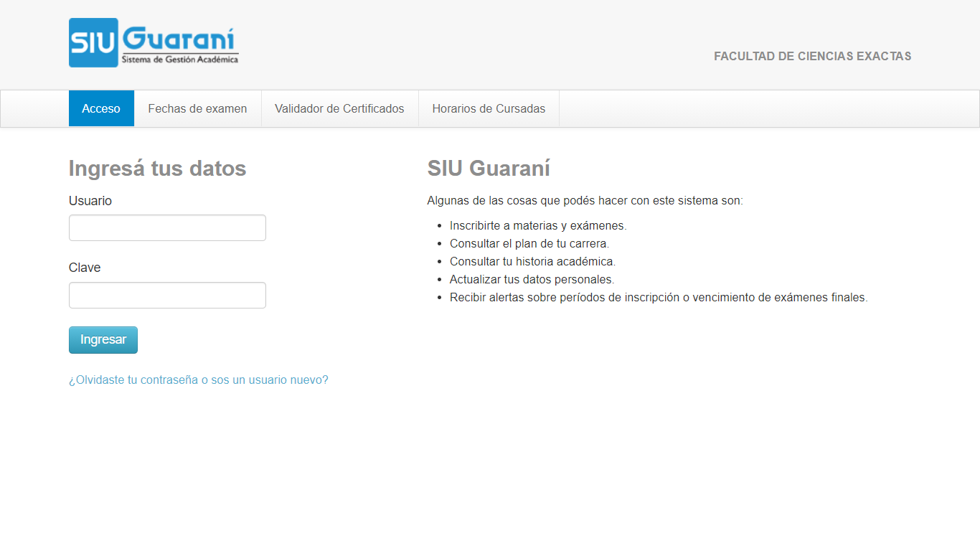
Task: Click the 'SIU Guaraní' section heading
Action: click(489, 169)
